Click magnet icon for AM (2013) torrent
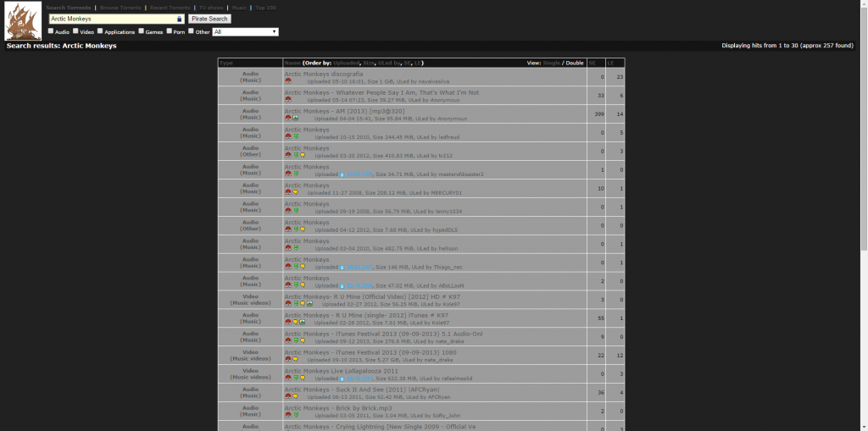This screenshot has width=868, height=431. click(288, 118)
